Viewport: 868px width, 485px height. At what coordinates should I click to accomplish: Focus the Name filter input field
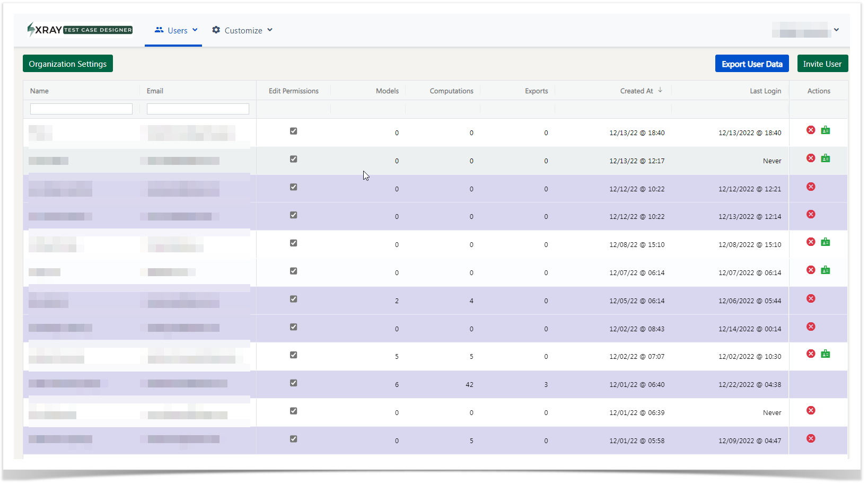click(x=81, y=109)
